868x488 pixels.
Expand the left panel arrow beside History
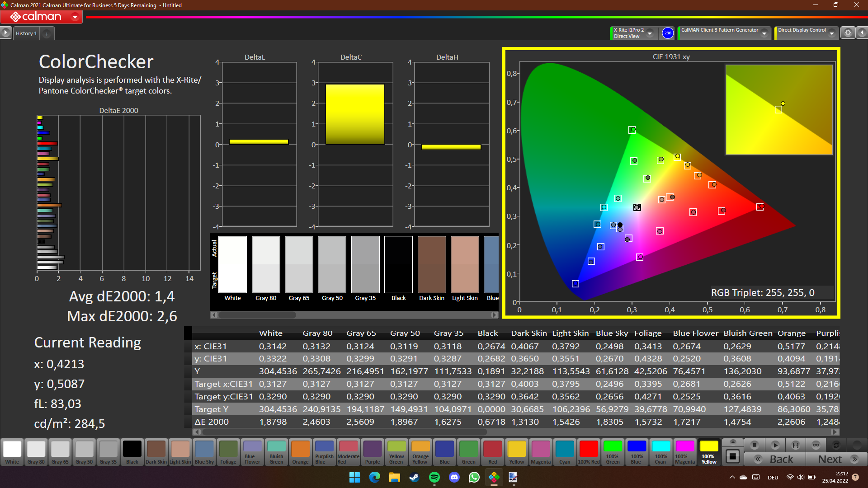(x=5, y=33)
